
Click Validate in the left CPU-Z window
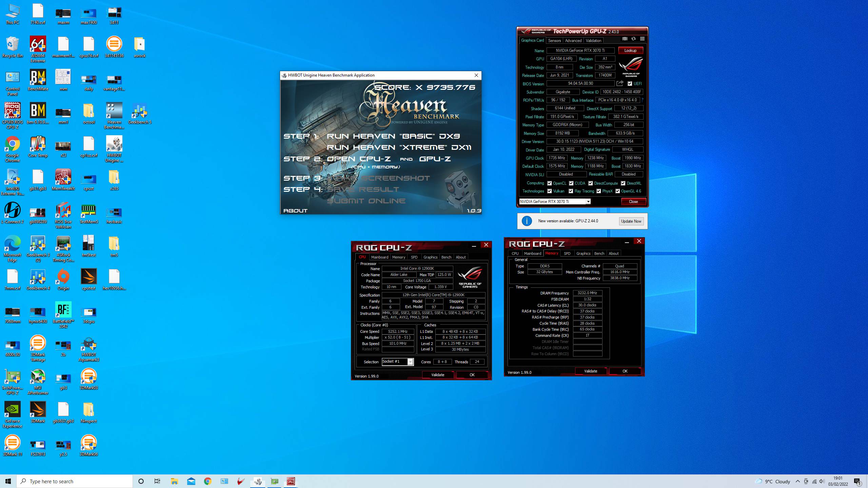click(437, 375)
